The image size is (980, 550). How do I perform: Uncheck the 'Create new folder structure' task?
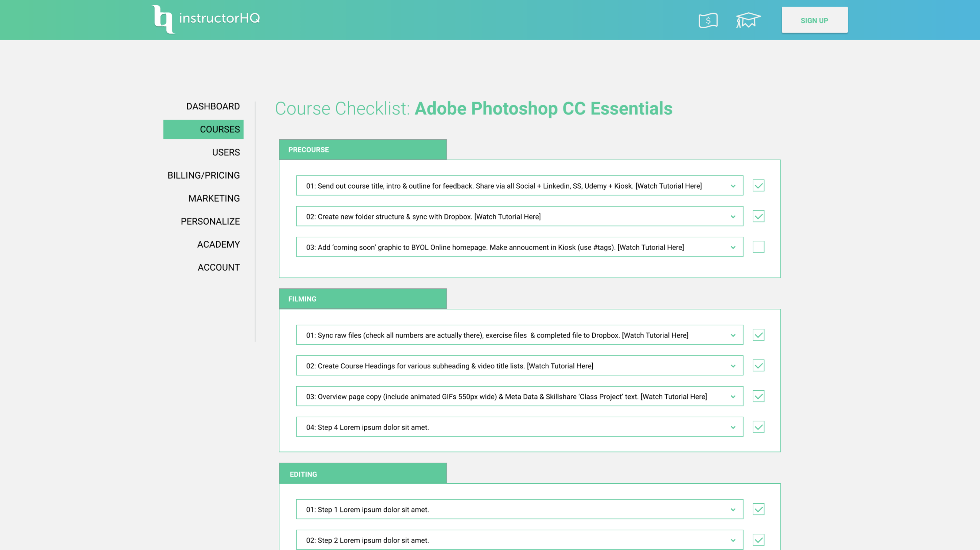coord(758,216)
